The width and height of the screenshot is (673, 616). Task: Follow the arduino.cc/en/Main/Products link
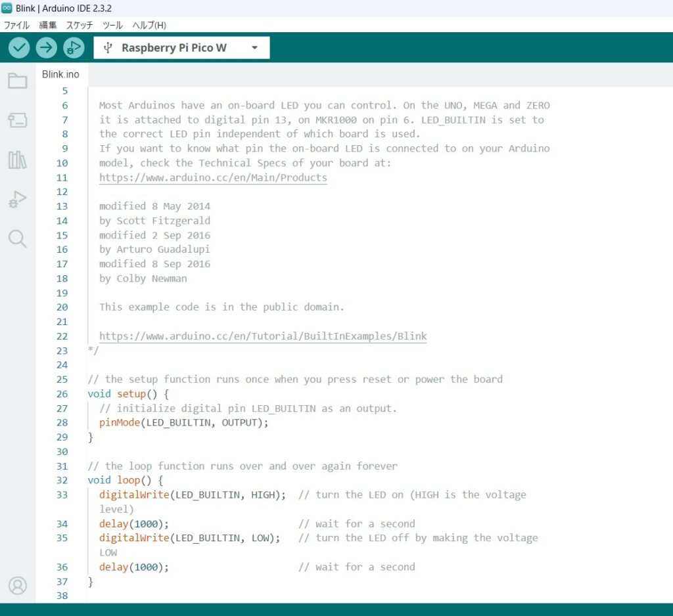click(x=213, y=177)
